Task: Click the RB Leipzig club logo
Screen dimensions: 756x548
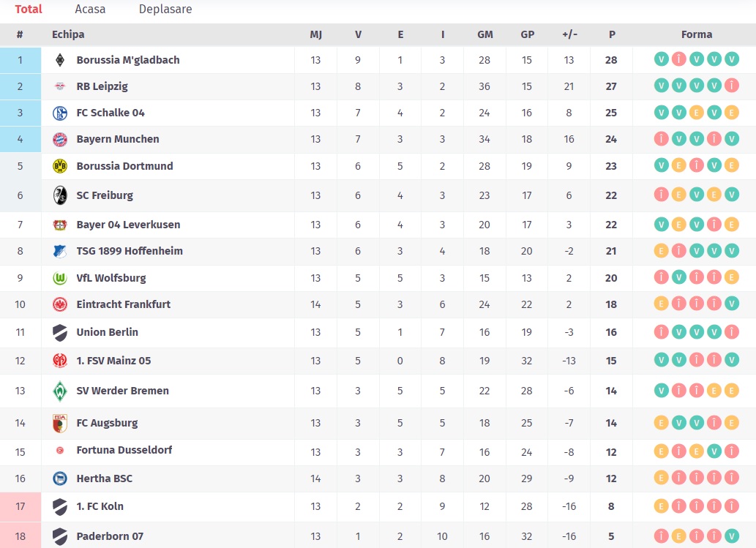Action: click(x=60, y=86)
